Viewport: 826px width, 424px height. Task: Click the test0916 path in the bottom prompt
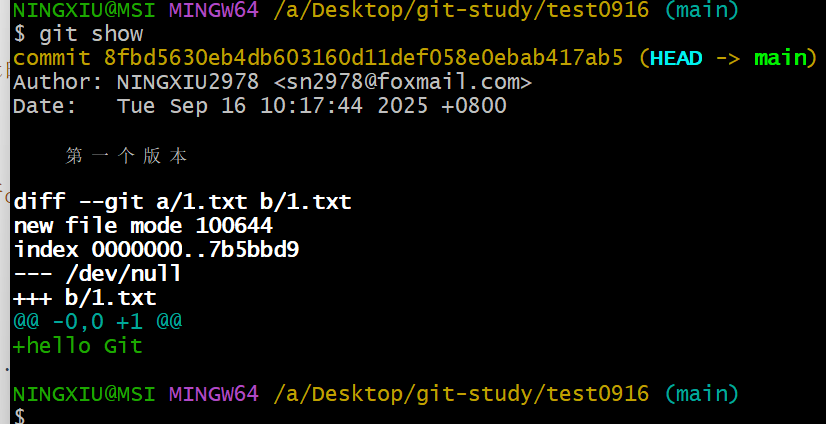point(597,393)
